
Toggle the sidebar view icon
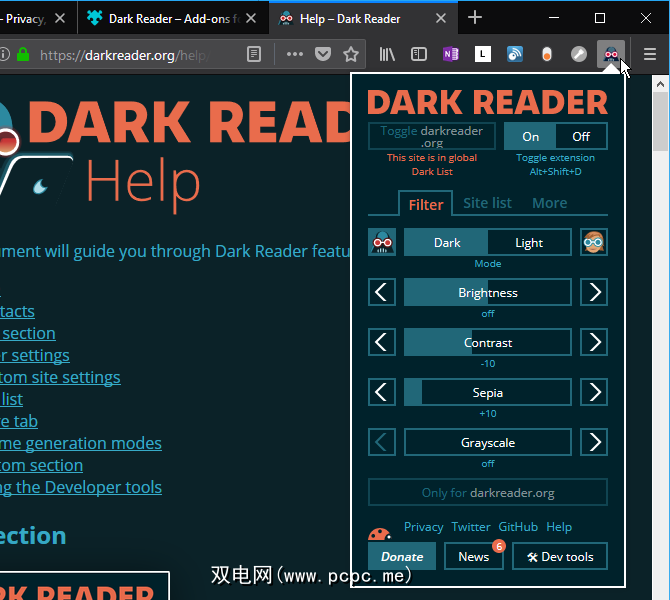419,54
